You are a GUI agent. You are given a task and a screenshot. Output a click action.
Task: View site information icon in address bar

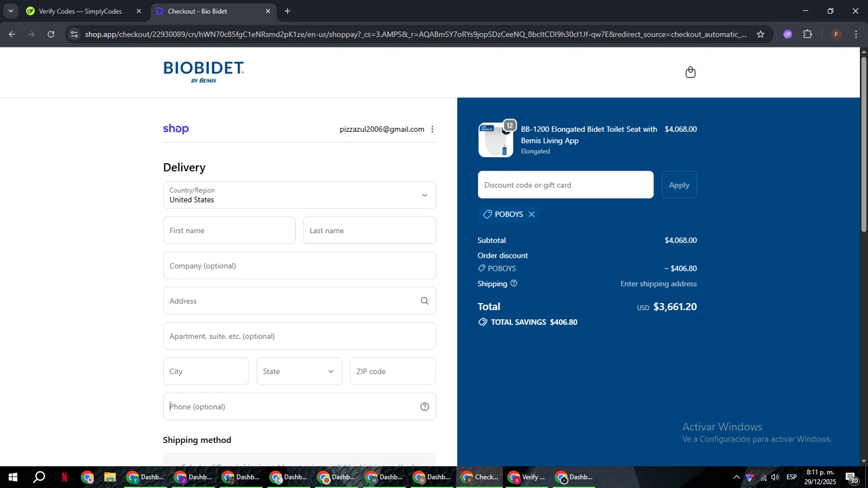[73, 34]
